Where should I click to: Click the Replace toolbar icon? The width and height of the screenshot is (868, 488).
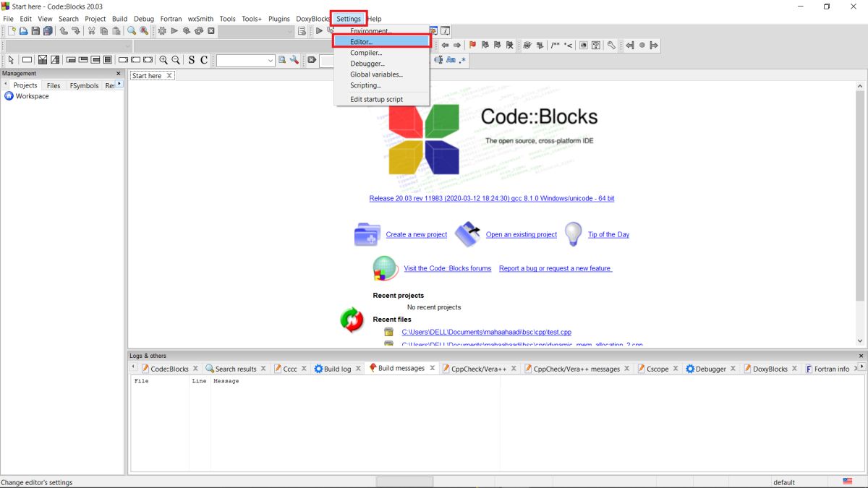[144, 31]
